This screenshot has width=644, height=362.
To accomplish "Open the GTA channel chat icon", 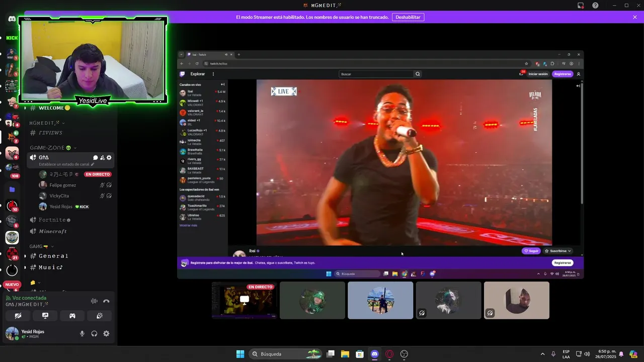I will click(96, 157).
